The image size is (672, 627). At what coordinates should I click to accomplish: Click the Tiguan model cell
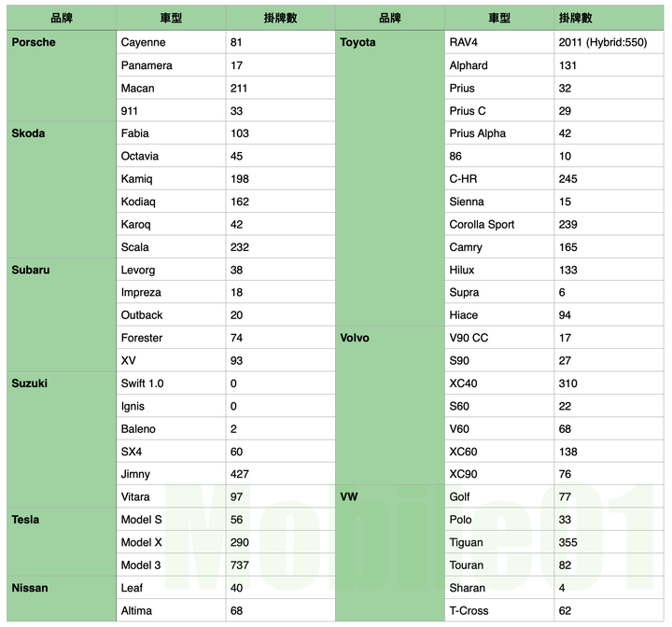coord(499,542)
